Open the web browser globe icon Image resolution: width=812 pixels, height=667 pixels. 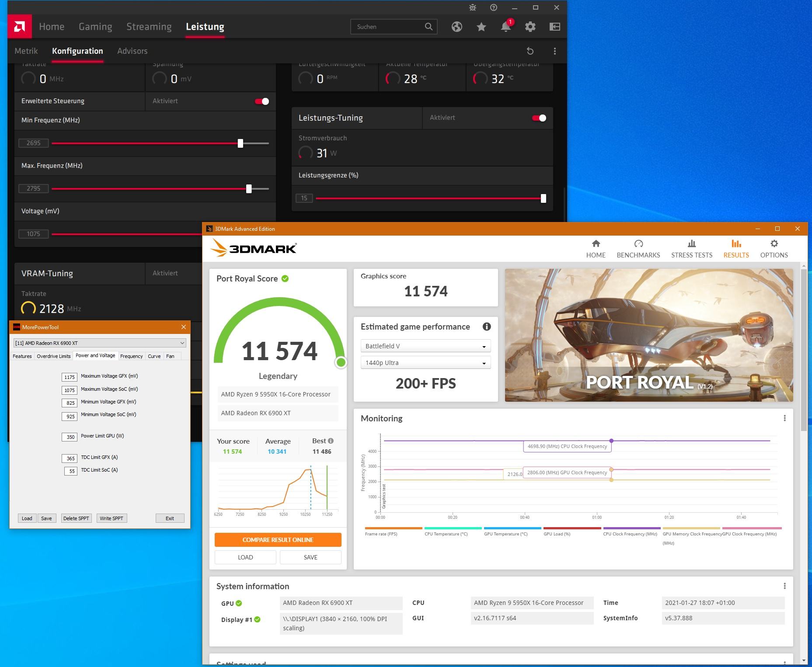click(457, 27)
